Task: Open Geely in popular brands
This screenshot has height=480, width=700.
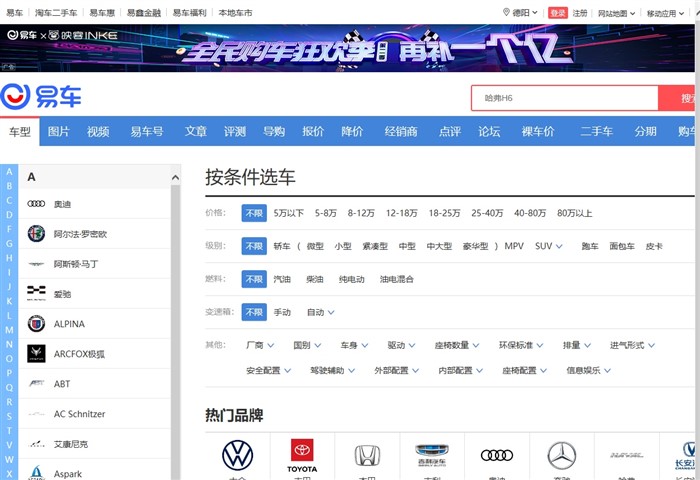Action: pyautogui.click(x=432, y=456)
